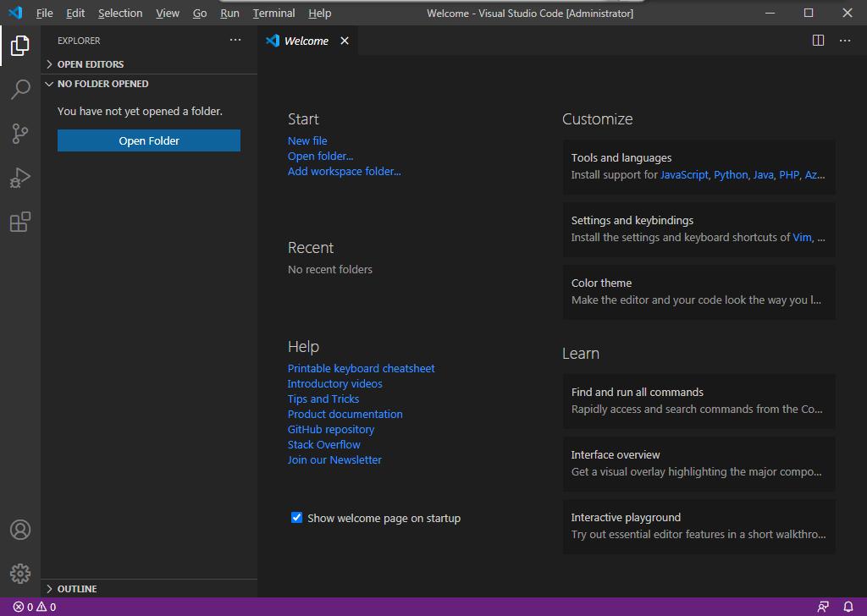
Task: Open the Search view in activity bar
Action: click(20, 89)
